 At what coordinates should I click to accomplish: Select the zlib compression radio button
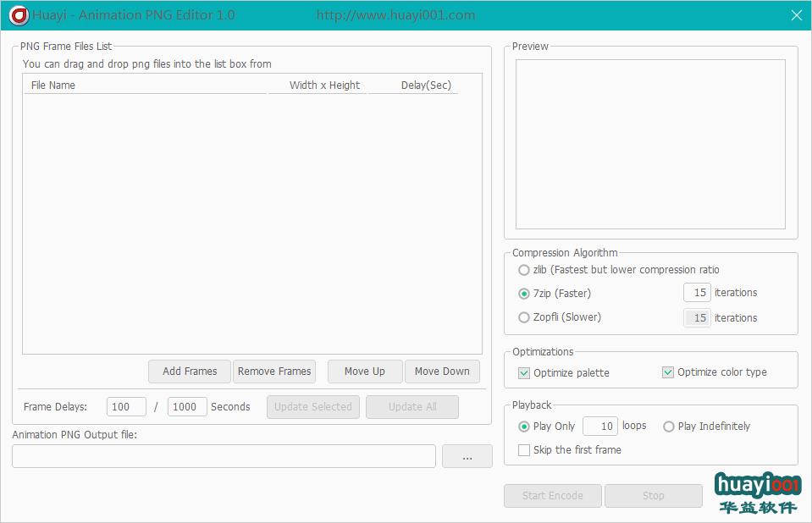(523, 270)
